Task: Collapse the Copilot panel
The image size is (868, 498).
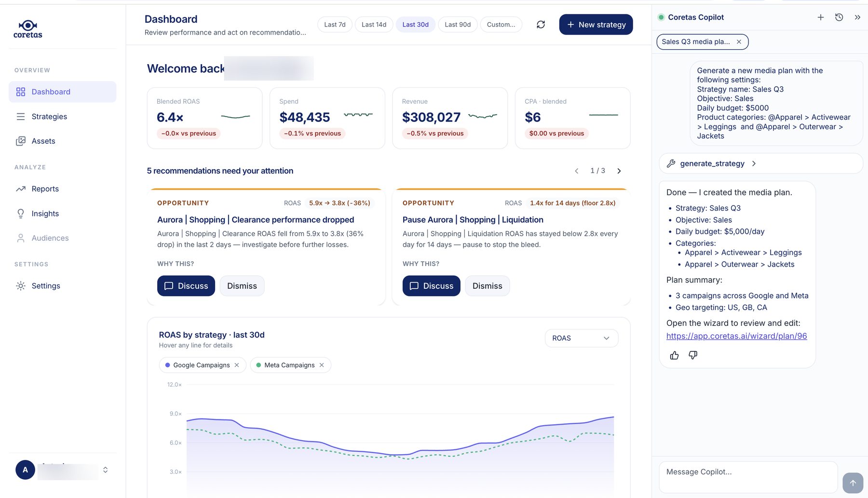Action: tap(857, 17)
